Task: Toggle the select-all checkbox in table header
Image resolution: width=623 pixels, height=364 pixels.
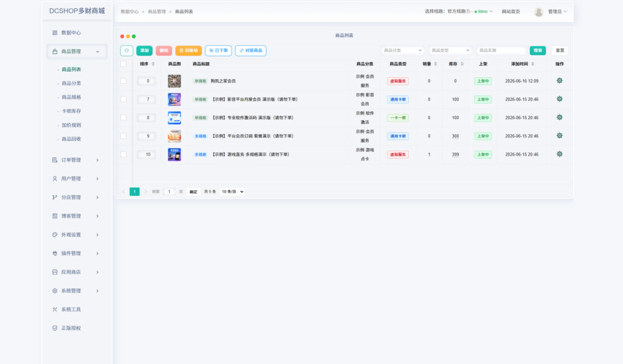Action: [124, 64]
